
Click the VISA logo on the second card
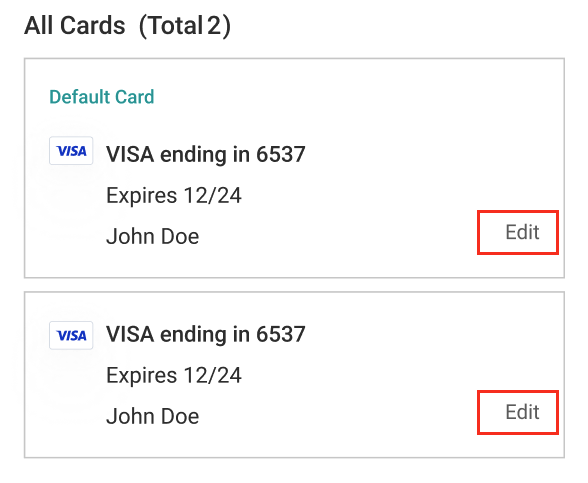click(71, 335)
